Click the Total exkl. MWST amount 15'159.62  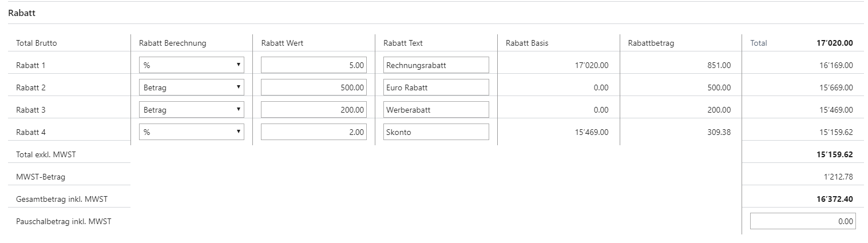point(835,154)
